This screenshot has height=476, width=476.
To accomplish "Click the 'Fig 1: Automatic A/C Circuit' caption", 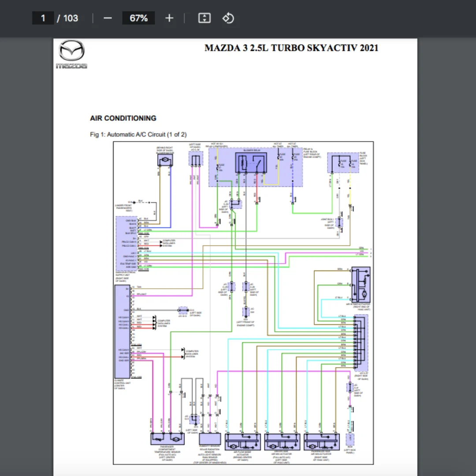I will click(x=138, y=134).
